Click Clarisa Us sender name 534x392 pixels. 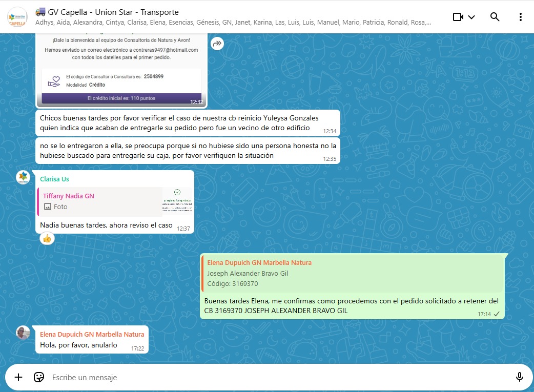pyautogui.click(x=54, y=179)
